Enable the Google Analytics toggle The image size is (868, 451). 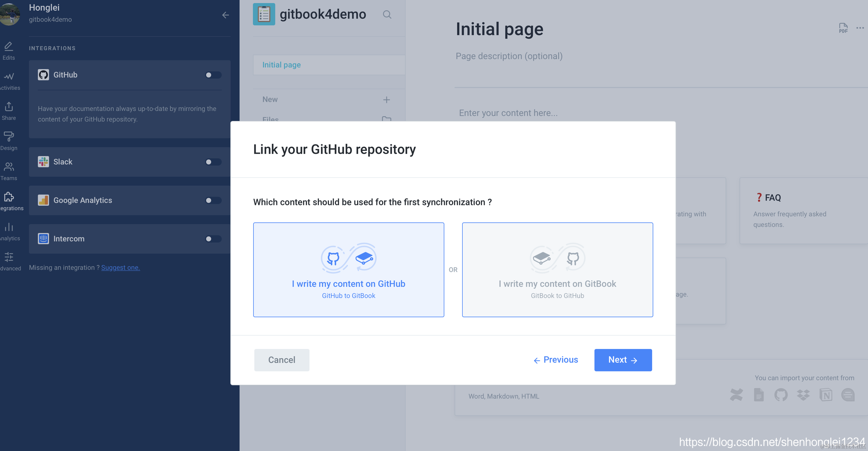(x=213, y=201)
